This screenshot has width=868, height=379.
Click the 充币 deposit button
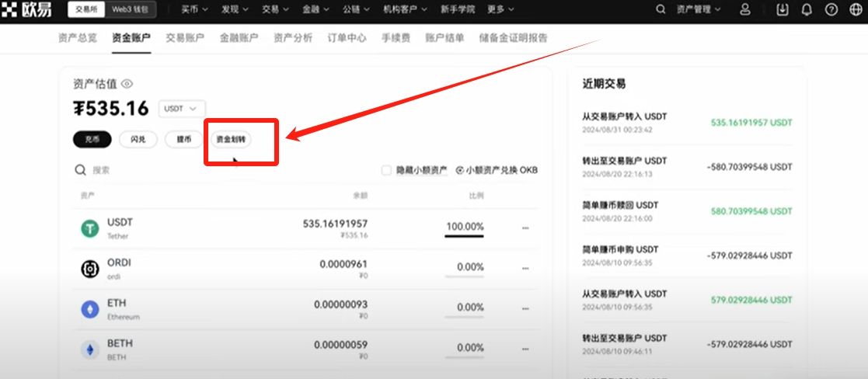[92, 140]
